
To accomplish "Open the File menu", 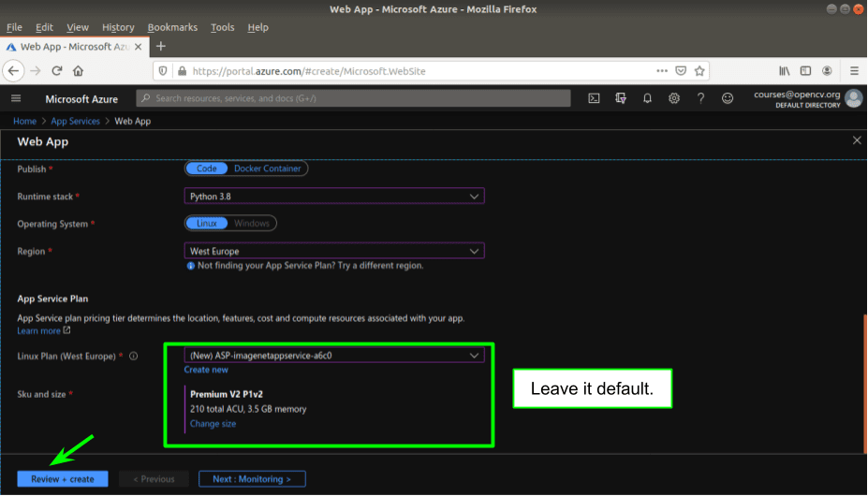I will [x=14, y=27].
